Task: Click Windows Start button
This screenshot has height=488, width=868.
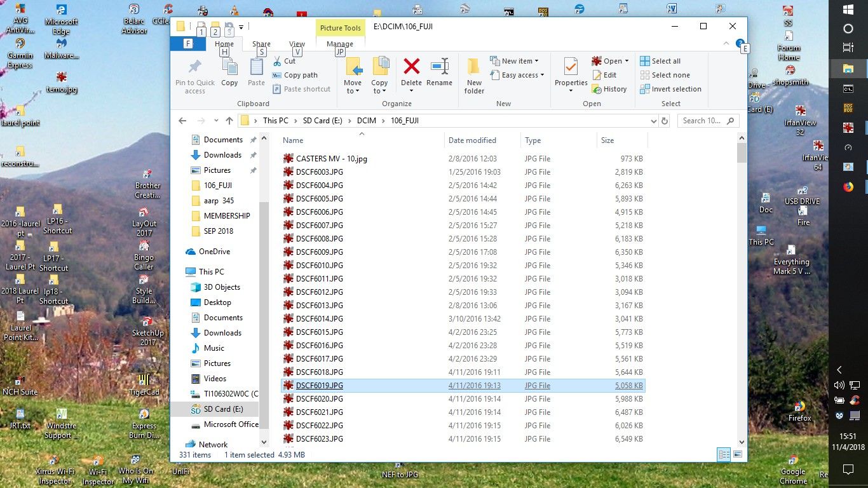Action: pyautogui.click(x=848, y=9)
